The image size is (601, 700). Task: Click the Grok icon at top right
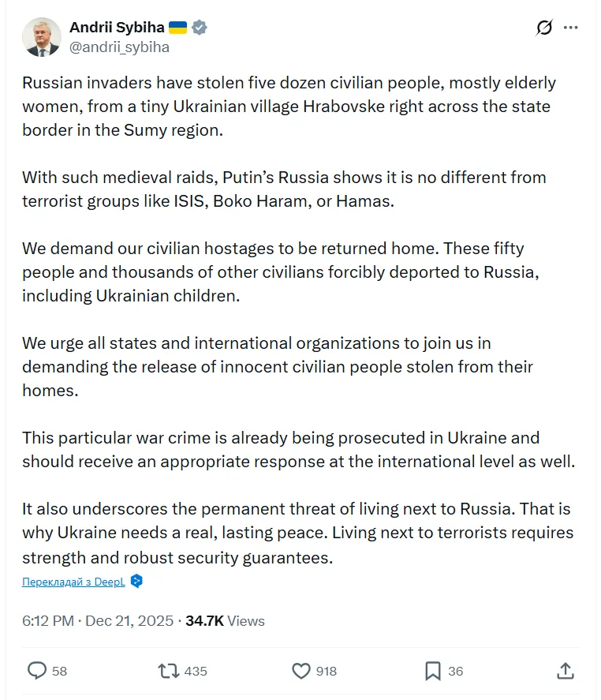pos(543,27)
